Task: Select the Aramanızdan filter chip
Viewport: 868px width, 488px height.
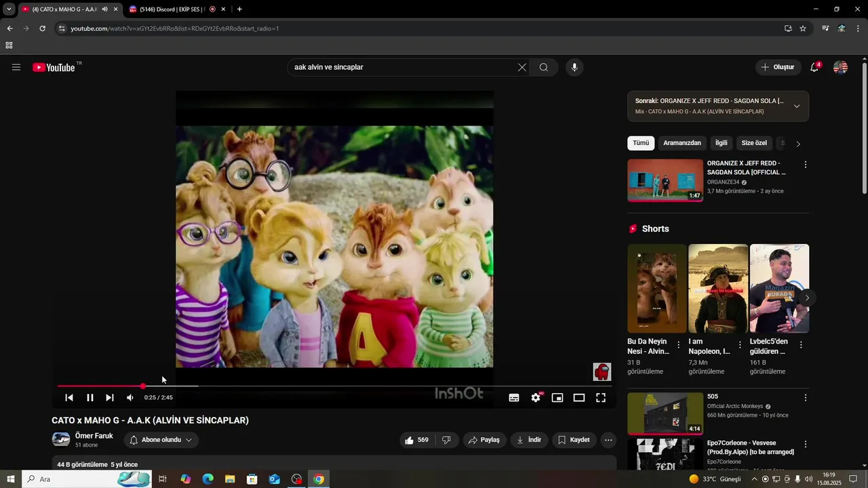Action: click(682, 143)
